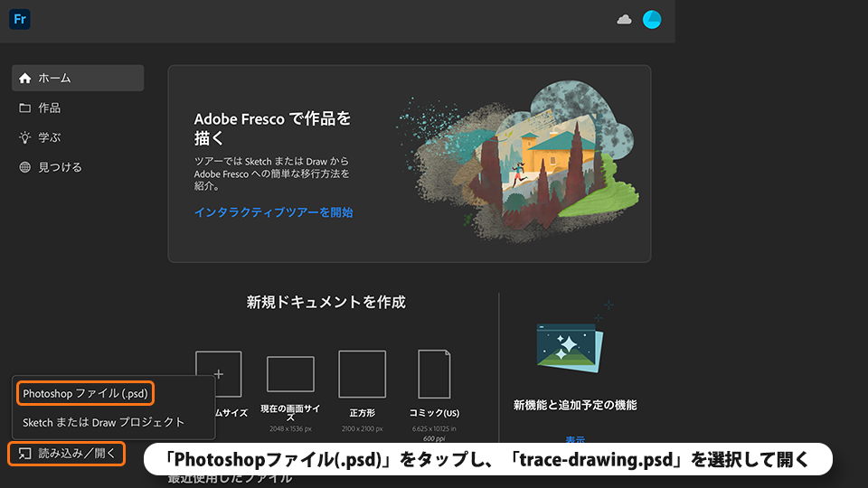Create a custom size document with plus
This screenshot has height=488, width=868.
pyautogui.click(x=219, y=374)
